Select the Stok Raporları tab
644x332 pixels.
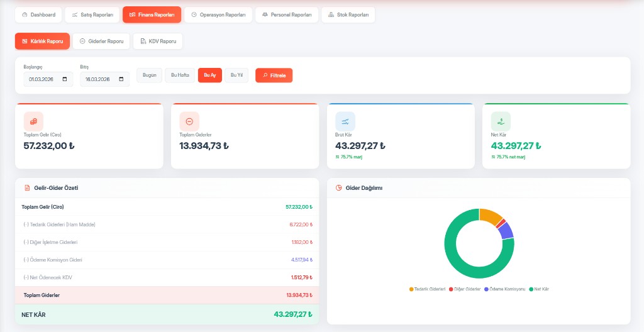point(348,14)
